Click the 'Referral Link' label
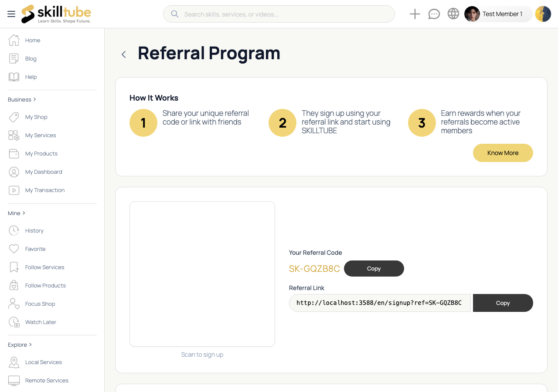The image size is (558, 392). tap(307, 288)
